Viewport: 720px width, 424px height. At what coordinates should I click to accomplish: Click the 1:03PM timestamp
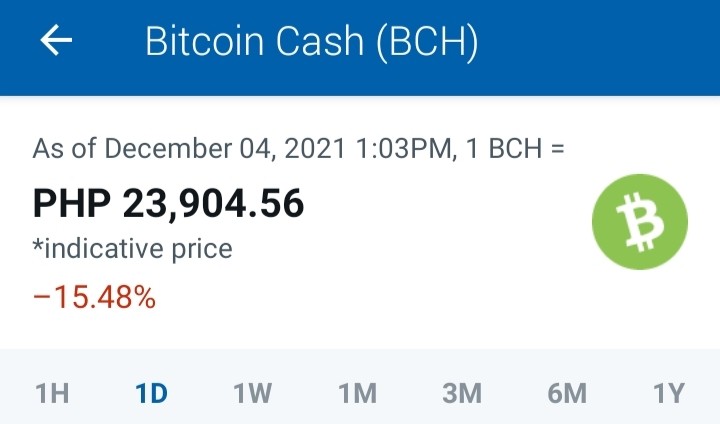click(406, 149)
